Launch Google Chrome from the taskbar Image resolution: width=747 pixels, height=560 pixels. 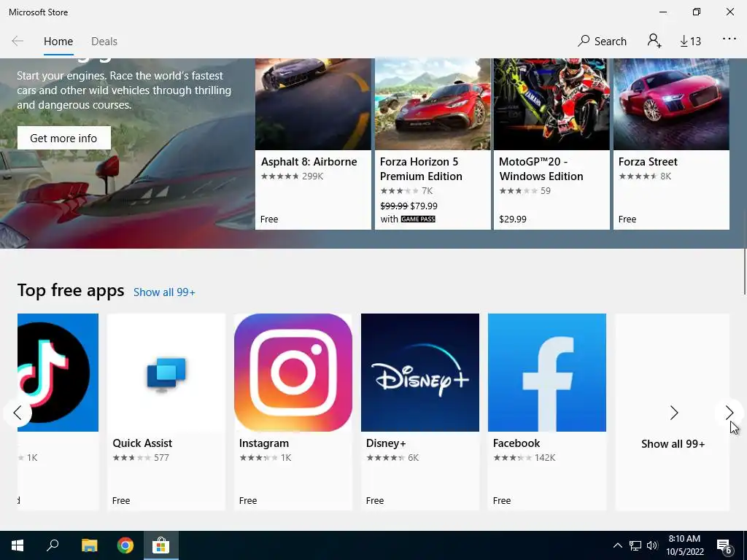pos(125,545)
